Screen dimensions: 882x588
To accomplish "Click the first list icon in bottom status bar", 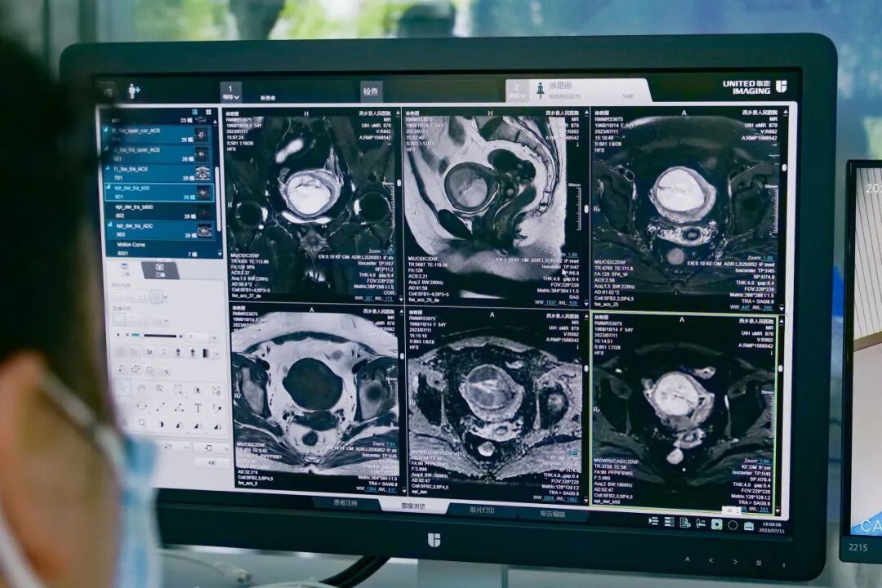I will point(653,521).
